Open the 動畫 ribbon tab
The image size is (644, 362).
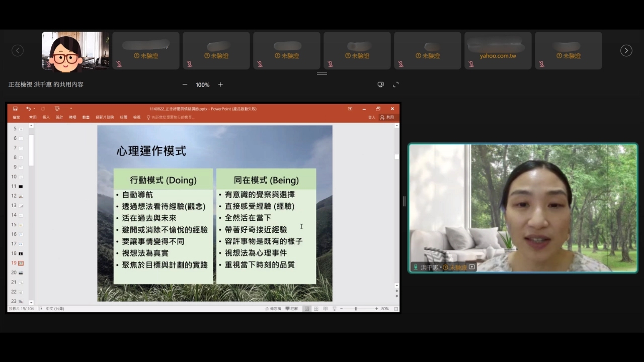[x=86, y=117]
